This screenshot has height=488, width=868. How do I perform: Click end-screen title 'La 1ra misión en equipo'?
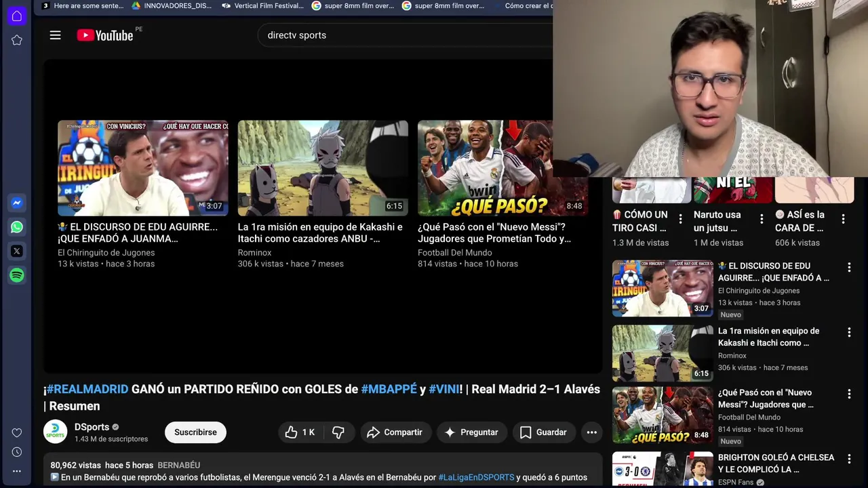[x=320, y=232]
